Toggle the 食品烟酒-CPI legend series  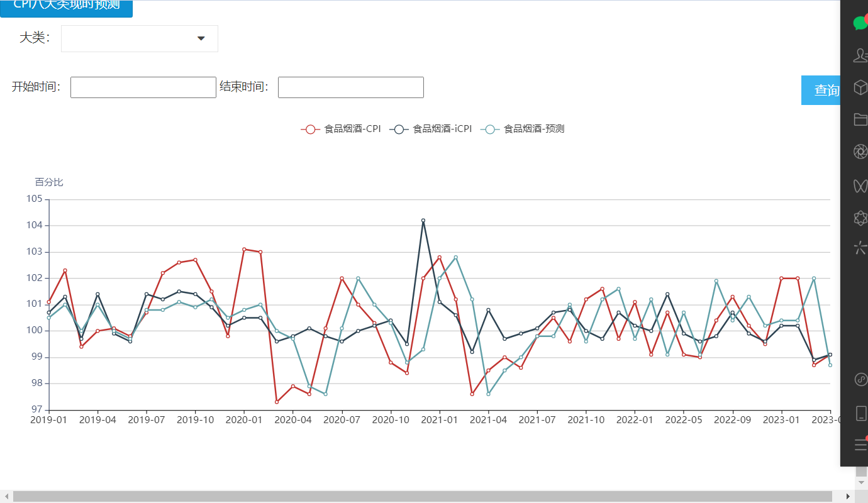click(340, 129)
